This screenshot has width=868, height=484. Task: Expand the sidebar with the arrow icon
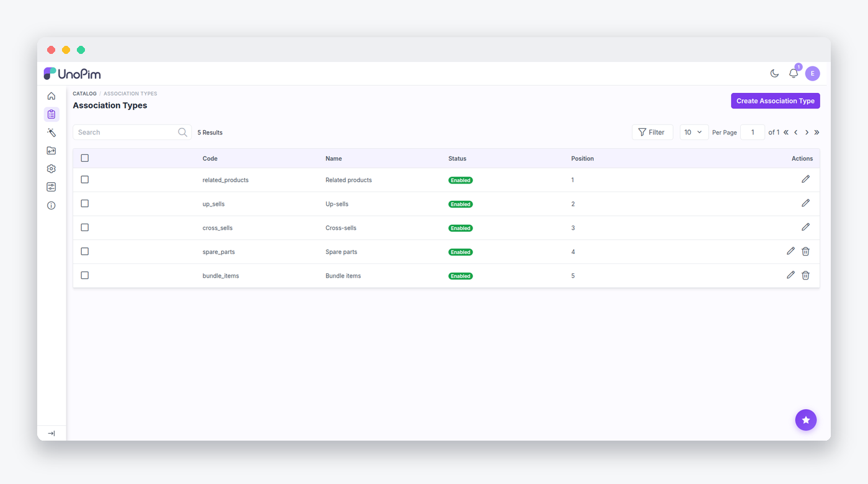point(51,433)
